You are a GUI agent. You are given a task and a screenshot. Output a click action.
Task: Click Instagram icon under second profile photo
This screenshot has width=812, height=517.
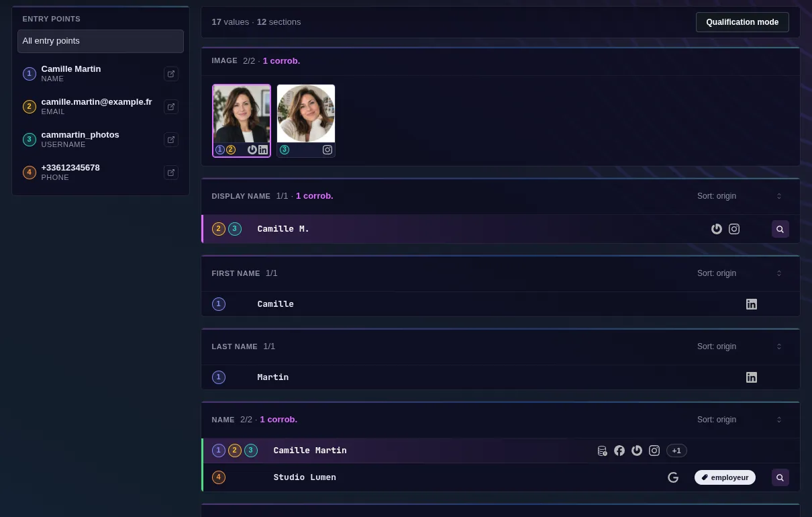pyautogui.click(x=327, y=150)
